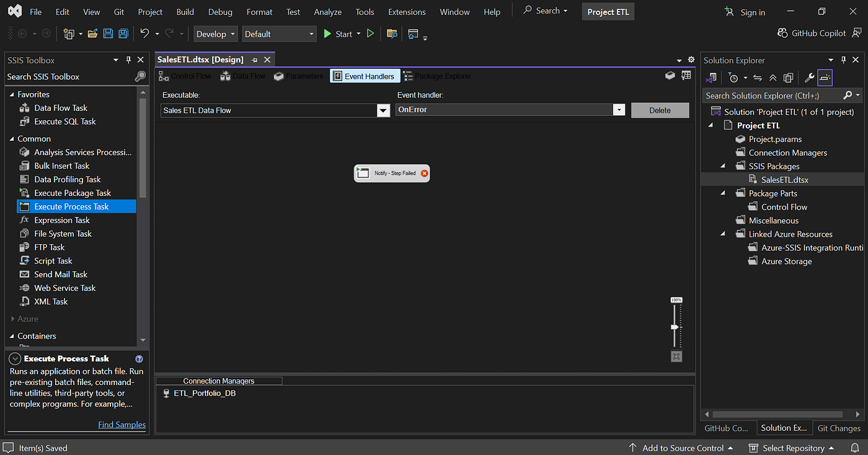The width and height of the screenshot is (868, 455).
Task: Pick the Execute Package Task
Action: point(73,193)
